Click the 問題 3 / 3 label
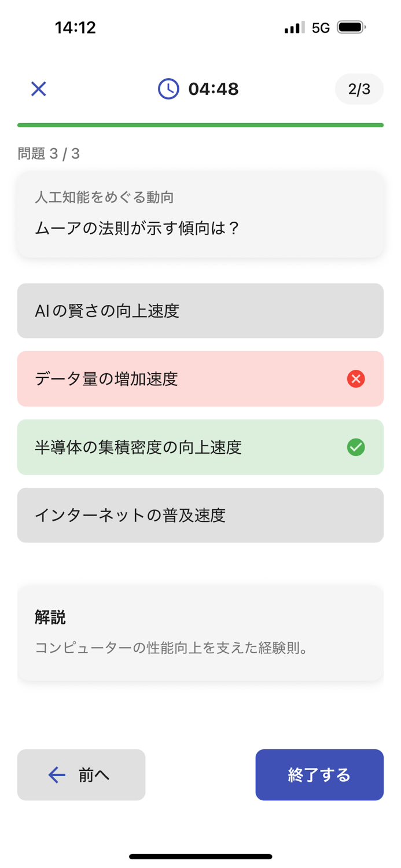401x868 pixels. coord(49,153)
